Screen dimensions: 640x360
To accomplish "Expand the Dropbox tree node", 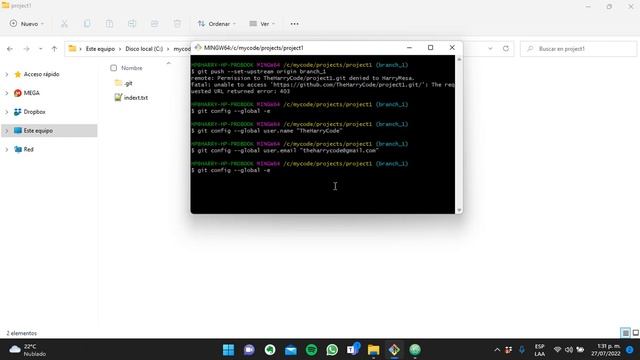I will [7, 112].
